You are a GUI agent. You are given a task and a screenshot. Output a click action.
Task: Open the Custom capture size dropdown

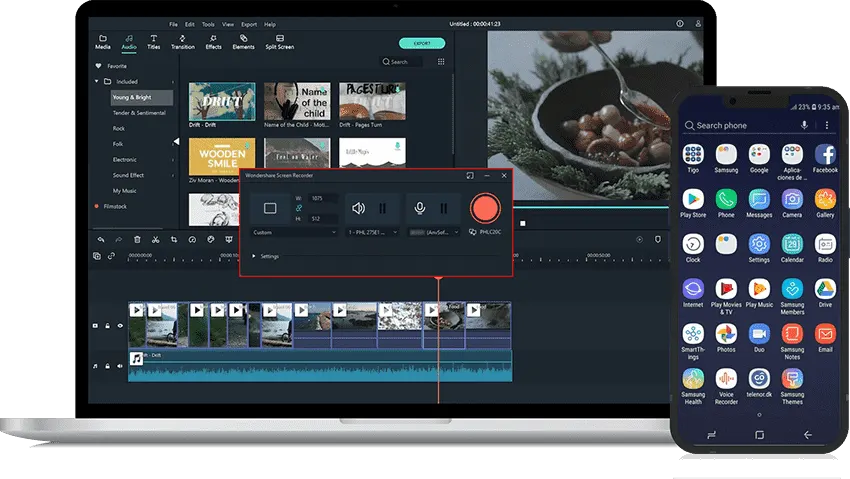(x=294, y=232)
